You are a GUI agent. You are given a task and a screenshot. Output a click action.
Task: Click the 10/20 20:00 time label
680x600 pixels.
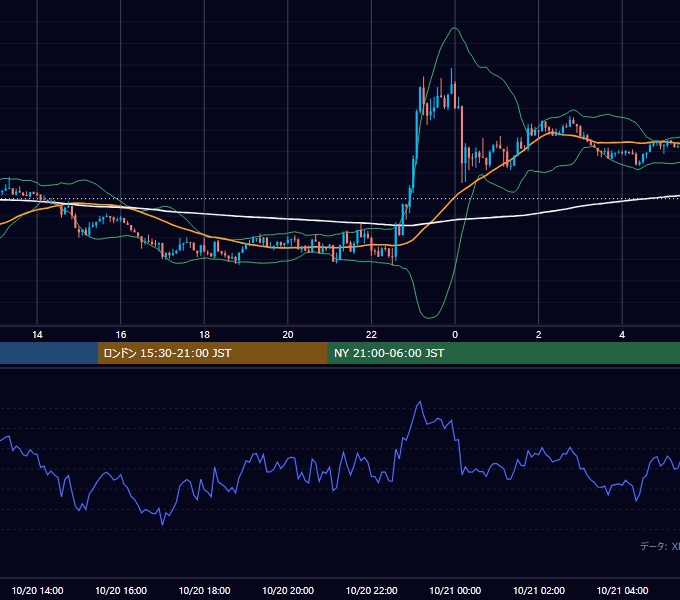point(288,590)
